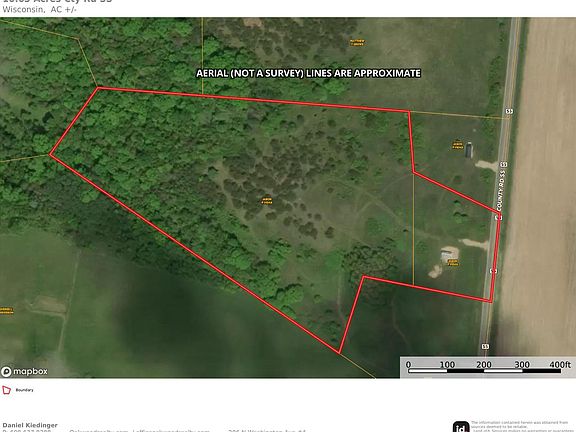Click the Daniel Kiedinger agent name

click(x=30, y=425)
